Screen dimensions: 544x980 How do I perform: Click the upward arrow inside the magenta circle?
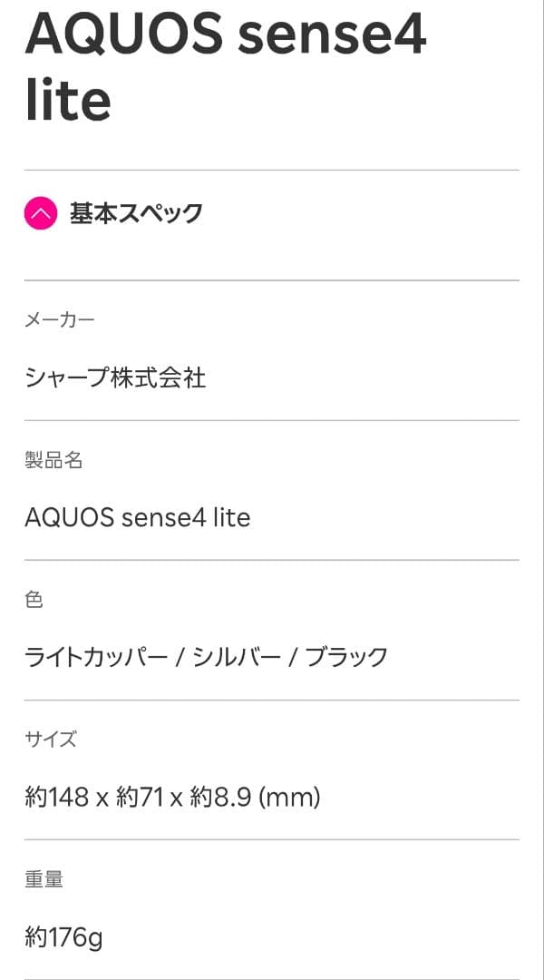[x=40, y=213]
